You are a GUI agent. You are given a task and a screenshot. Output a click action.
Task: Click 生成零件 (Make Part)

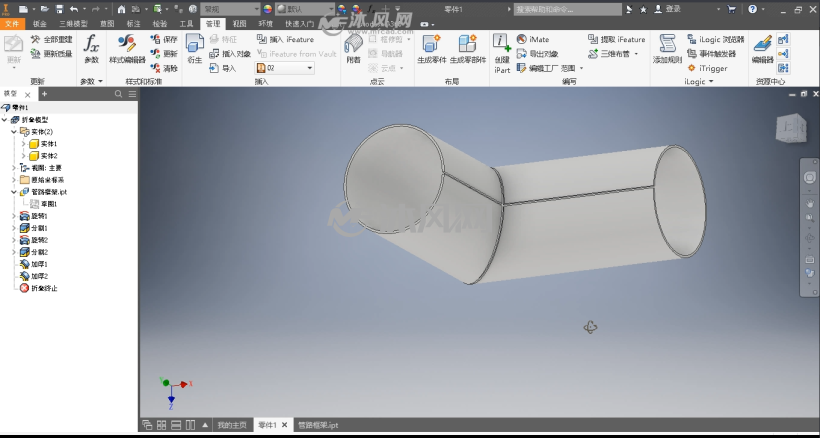[x=431, y=48]
